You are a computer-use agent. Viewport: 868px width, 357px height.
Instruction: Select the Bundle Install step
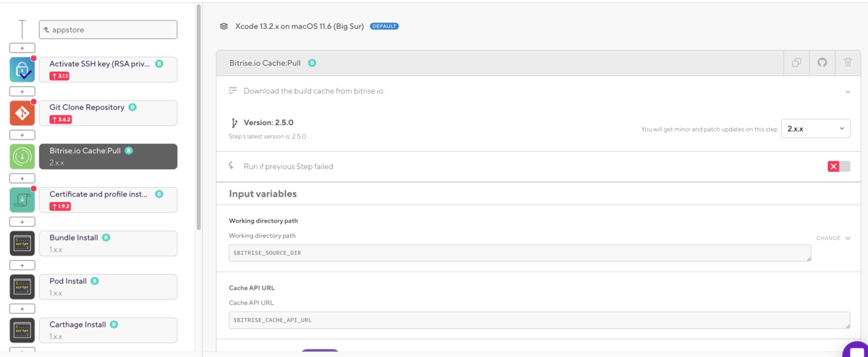(x=108, y=243)
